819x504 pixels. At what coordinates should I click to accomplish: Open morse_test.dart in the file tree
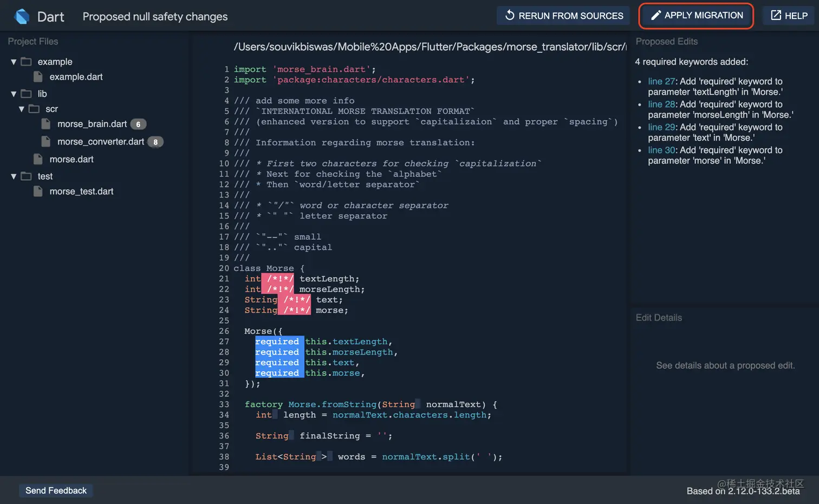click(x=81, y=192)
